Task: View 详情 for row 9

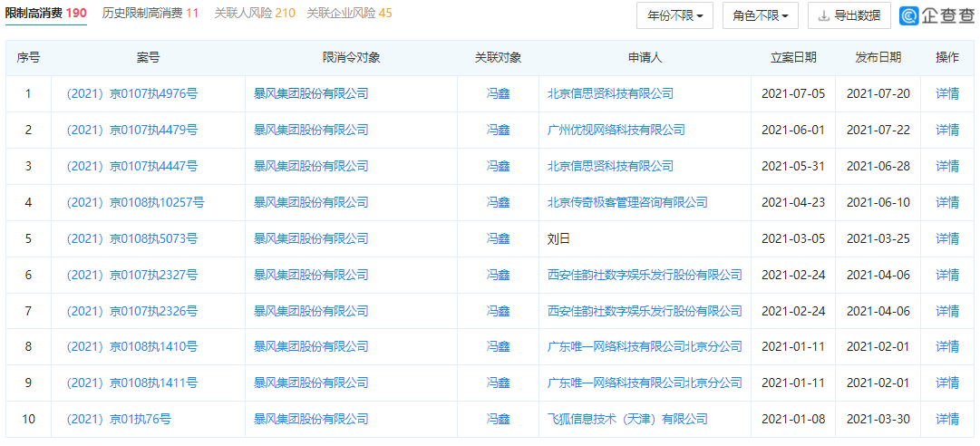Action: [946, 383]
